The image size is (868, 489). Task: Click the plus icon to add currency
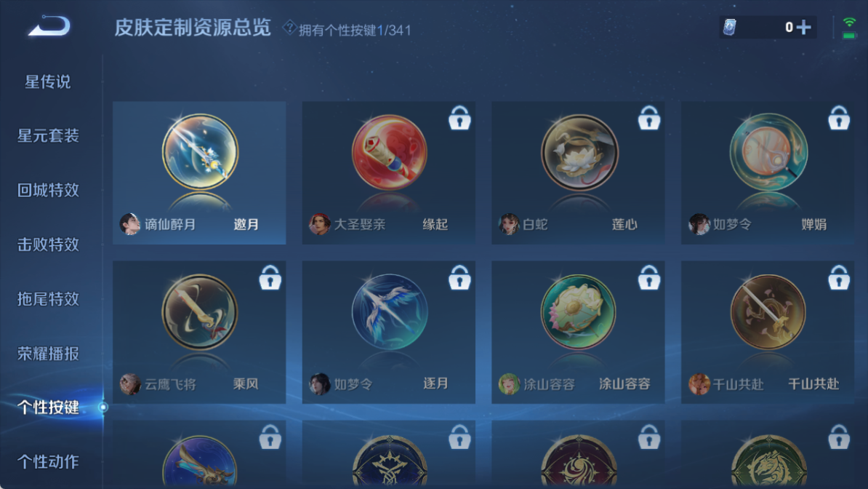click(804, 27)
